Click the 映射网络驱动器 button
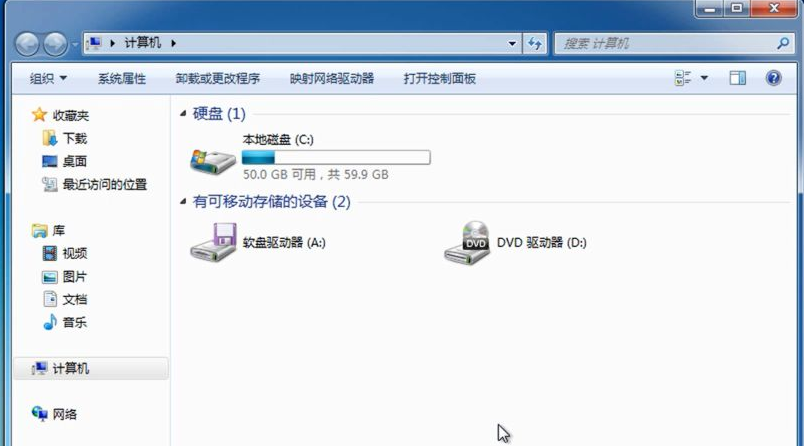The height and width of the screenshot is (446, 804). 332,78
